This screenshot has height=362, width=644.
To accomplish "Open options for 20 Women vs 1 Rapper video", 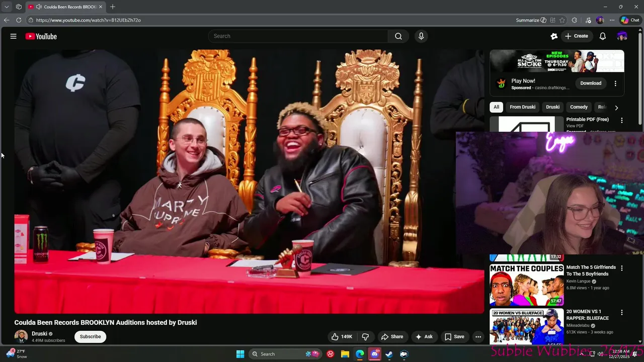I will [622, 312].
